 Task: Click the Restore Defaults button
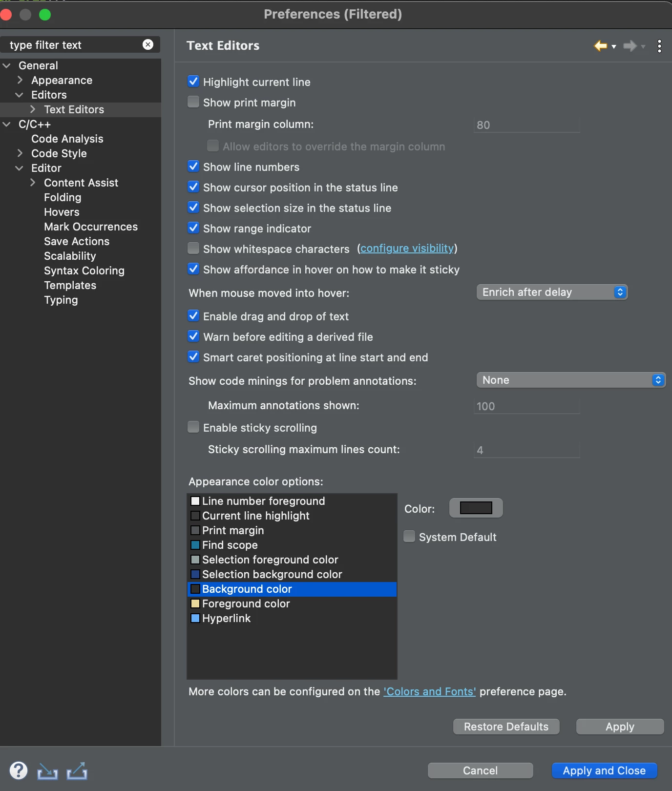(506, 727)
